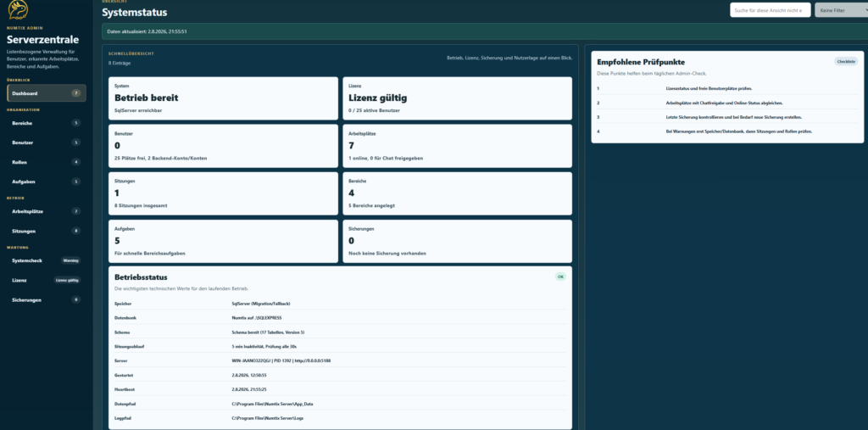Select value 'Numtix auf .\SQLEXPRESS'
Screen dimensions: 868x430
257,318
